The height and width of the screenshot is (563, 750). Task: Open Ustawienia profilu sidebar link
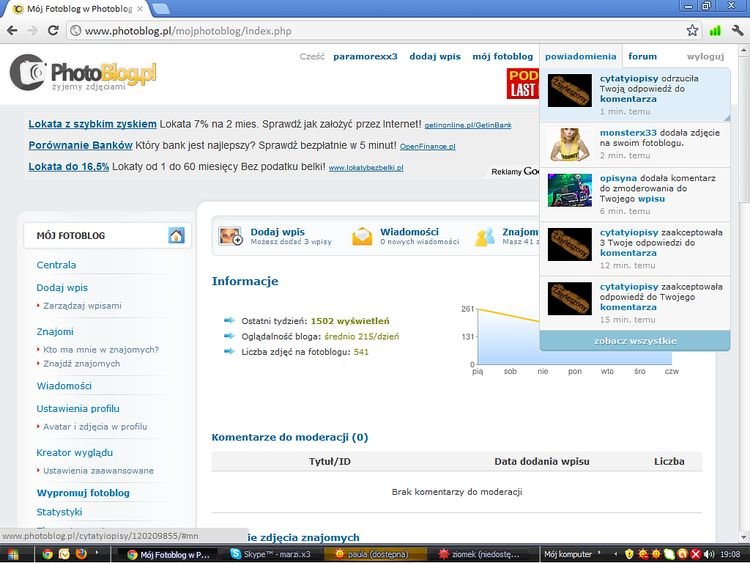[78, 408]
